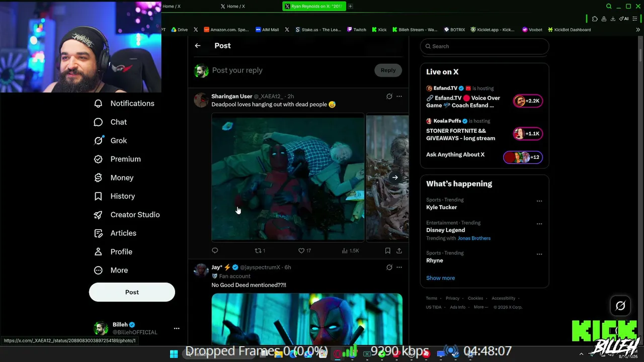Click the X Search field

click(x=485, y=46)
